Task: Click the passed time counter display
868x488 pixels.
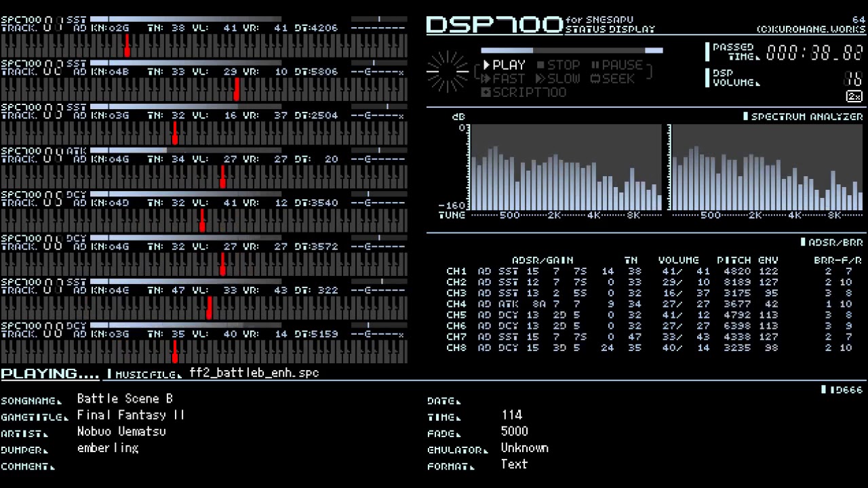Action: [814, 53]
